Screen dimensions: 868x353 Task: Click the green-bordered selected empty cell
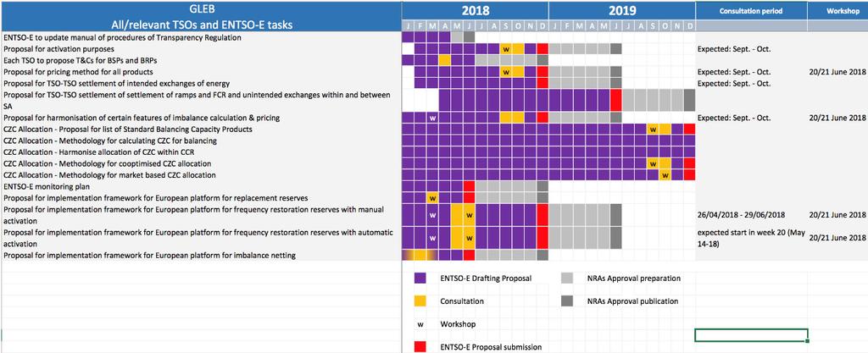click(751, 334)
